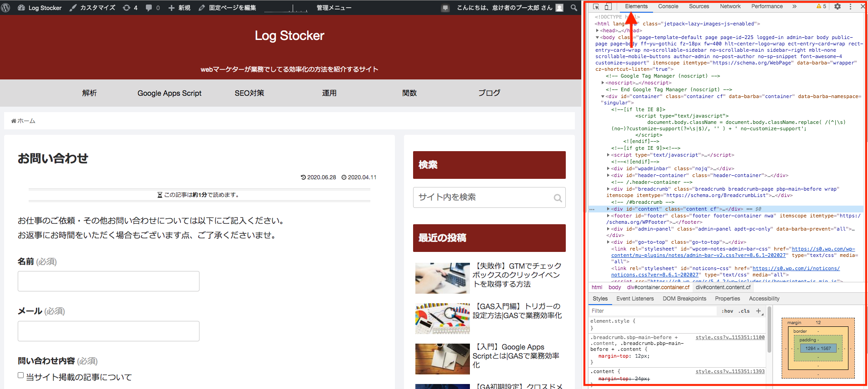Open the Log Stocker dashboard link
Viewport: 868px width, 389px height.
point(40,8)
